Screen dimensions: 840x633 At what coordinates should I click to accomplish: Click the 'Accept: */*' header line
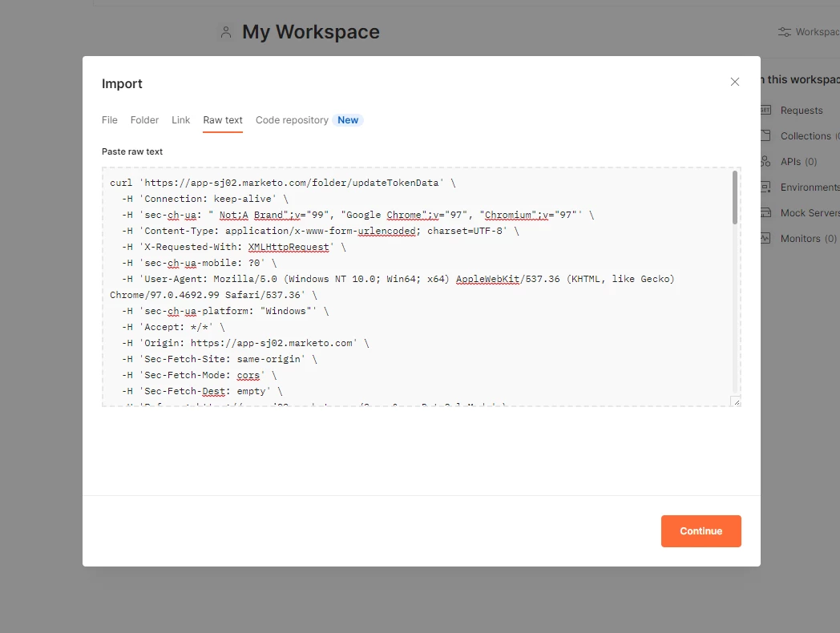[x=174, y=327]
